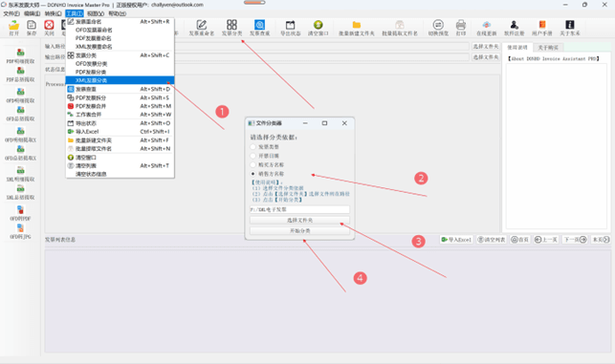Select the 销售方名称 radio option
The width and height of the screenshot is (615, 364).
pyautogui.click(x=253, y=174)
